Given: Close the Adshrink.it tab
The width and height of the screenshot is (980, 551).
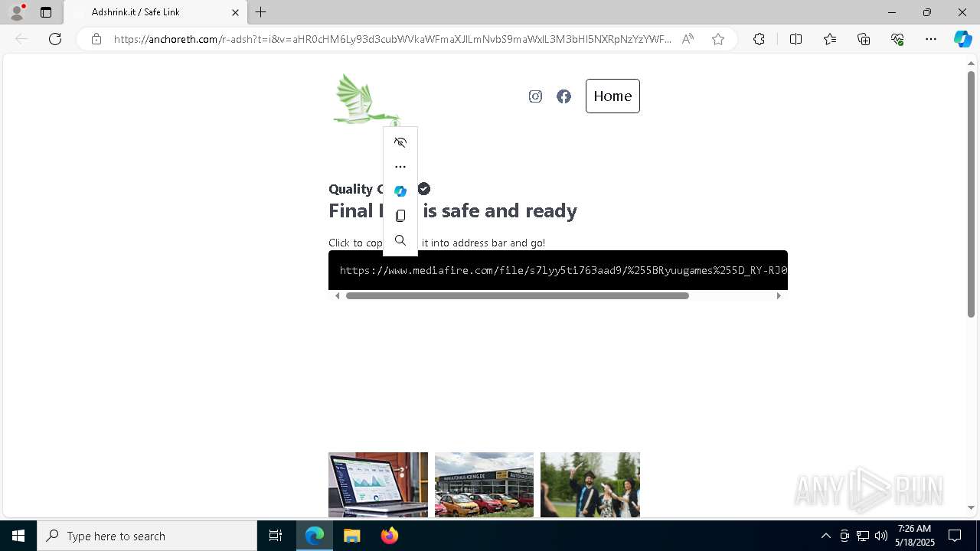Looking at the screenshot, I should point(235,12).
